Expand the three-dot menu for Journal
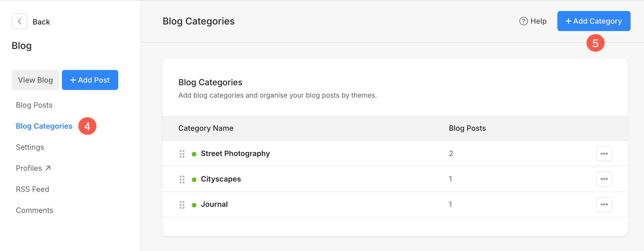Image resolution: width=644 pixels, height=251 pixels. [604, 205]
